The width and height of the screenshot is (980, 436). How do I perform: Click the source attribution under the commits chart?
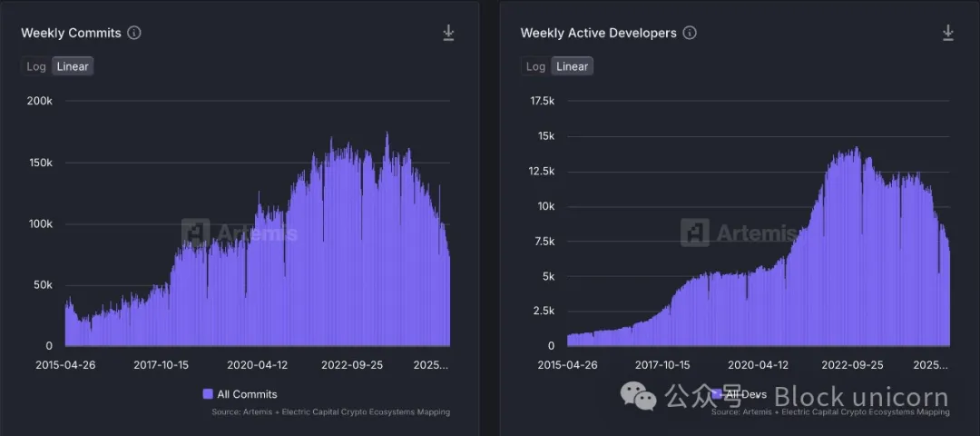click(330, 412)
